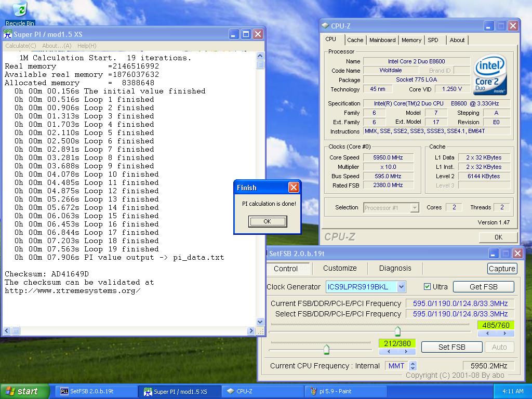Select the CPU tab in CPU-Z

point(330,39)
